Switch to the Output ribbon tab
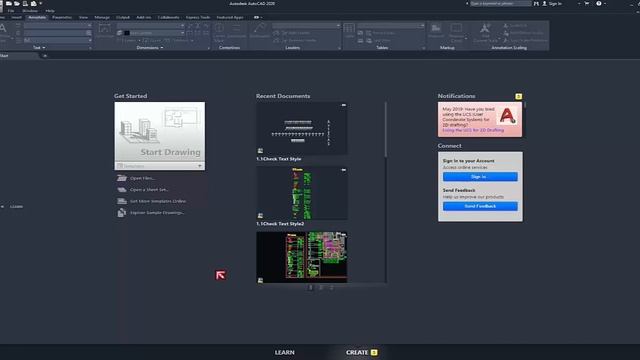The image size is (640, 360). point(123,18)
